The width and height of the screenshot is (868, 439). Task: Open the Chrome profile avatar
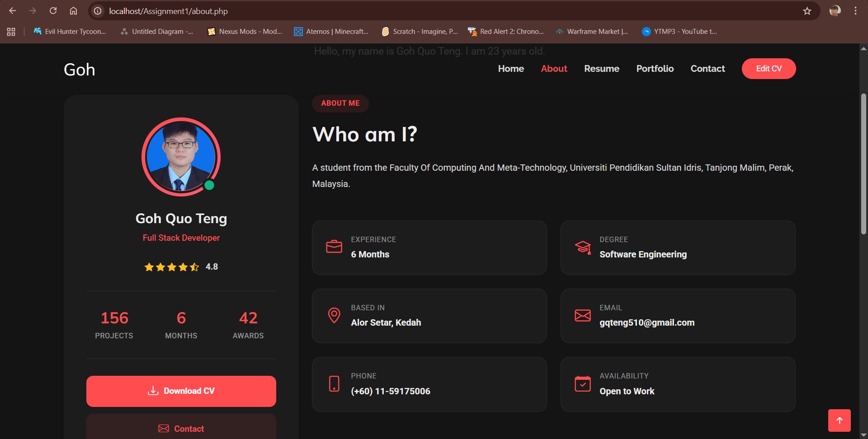click(835, 11)
